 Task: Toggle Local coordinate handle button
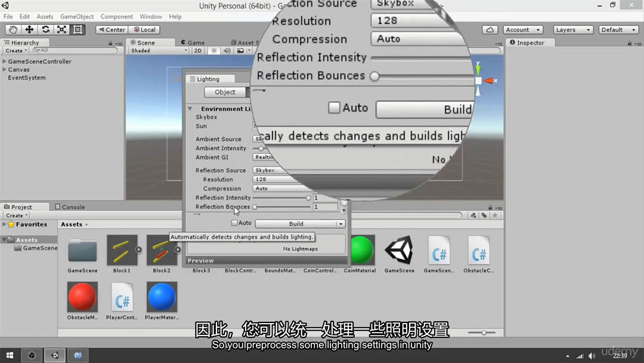pos(144,30)
